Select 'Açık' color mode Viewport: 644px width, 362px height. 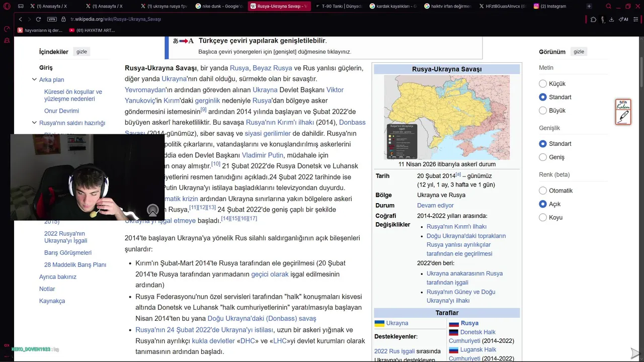click(543, 204)
